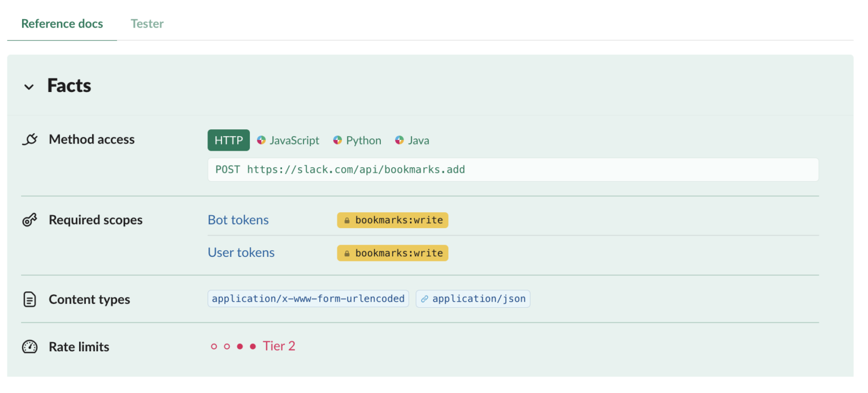Image resolution: width=868 pixels, height=393 pixels.
Task: Click the lock icon in User tokens scope badge
Action: (346, 253)
